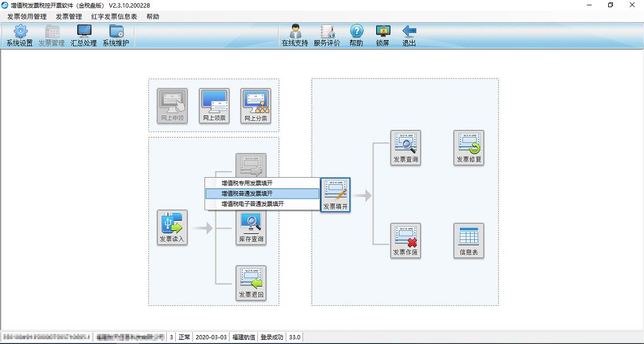The width and height of the screenshot is (644, 344).
Task: Click the 发票读入 USB icon
Action: point(172,227)
